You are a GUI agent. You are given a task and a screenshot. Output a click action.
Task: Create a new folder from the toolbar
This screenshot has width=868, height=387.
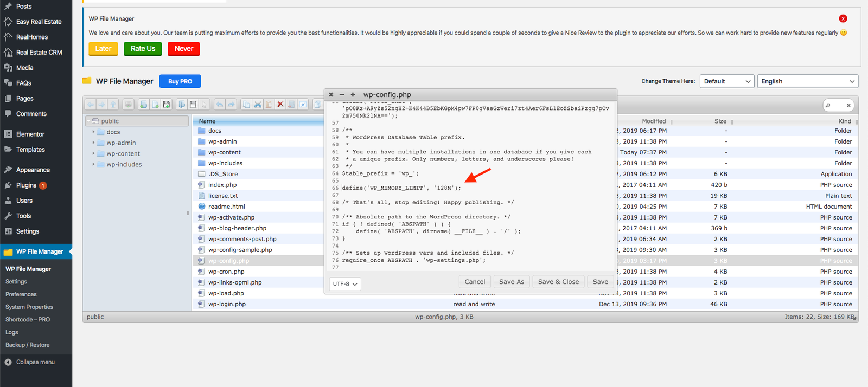(144, 104)
